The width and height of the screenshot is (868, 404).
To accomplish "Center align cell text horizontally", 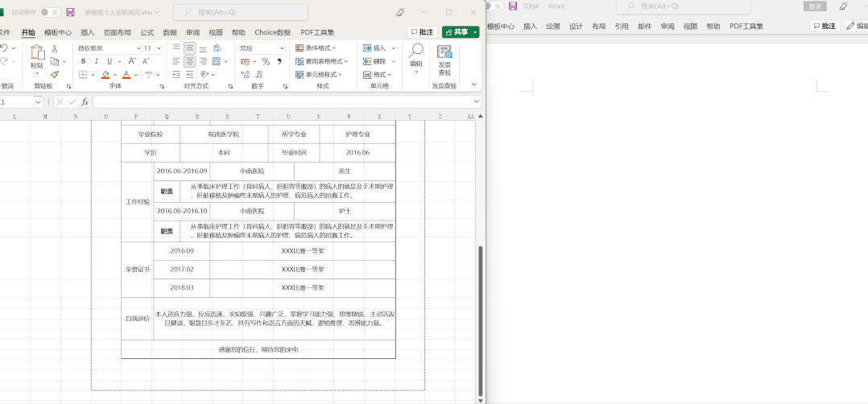I will point(189,61).
